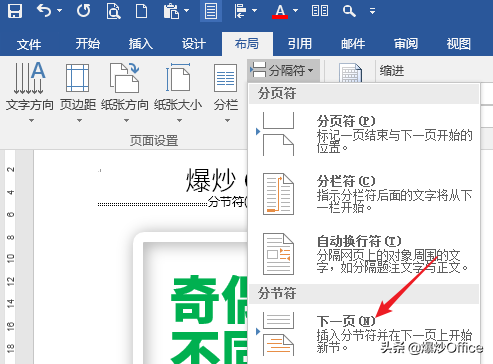The image size is (493, 364).
Task: Switch to the 视图 tab
Action: point(459,44)
